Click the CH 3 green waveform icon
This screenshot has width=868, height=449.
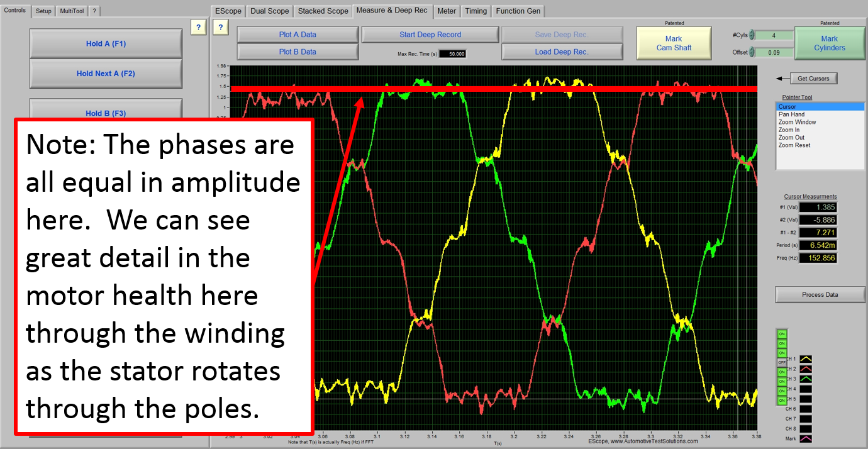point(804,379)
